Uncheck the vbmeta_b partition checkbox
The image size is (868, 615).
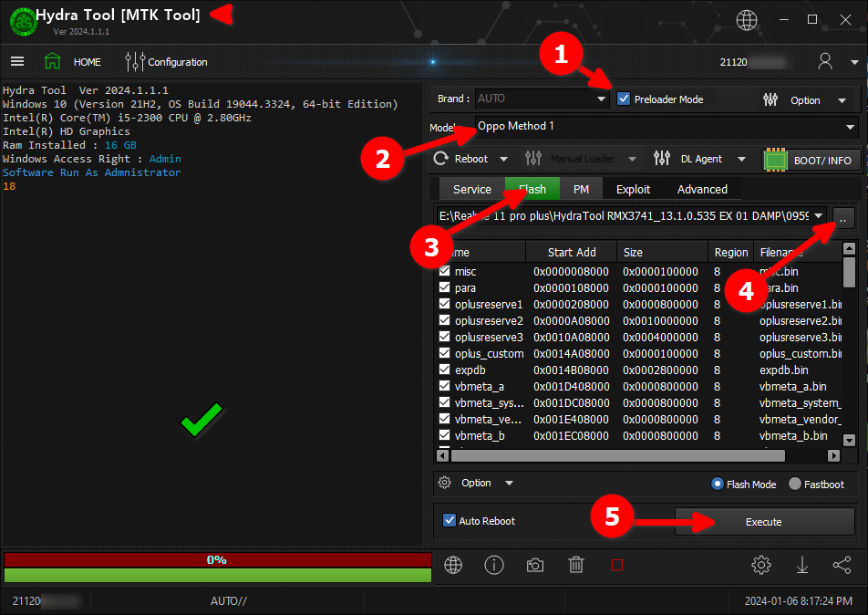(444, 435)
